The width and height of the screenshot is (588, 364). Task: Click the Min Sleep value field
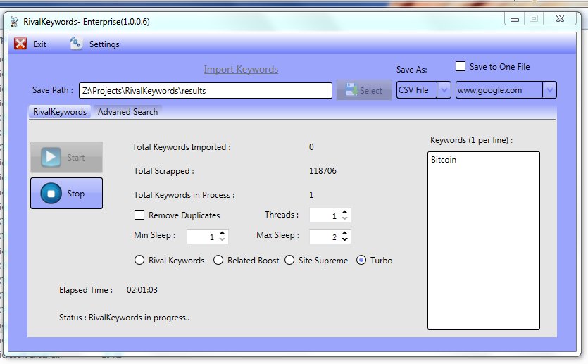[x=203, y=237]
